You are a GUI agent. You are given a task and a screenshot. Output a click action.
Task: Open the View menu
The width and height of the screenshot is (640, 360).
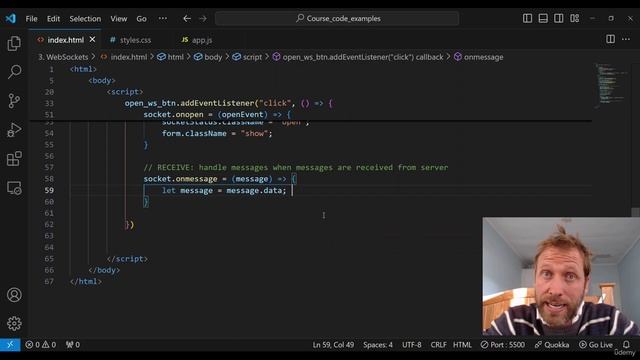[118, 19]
